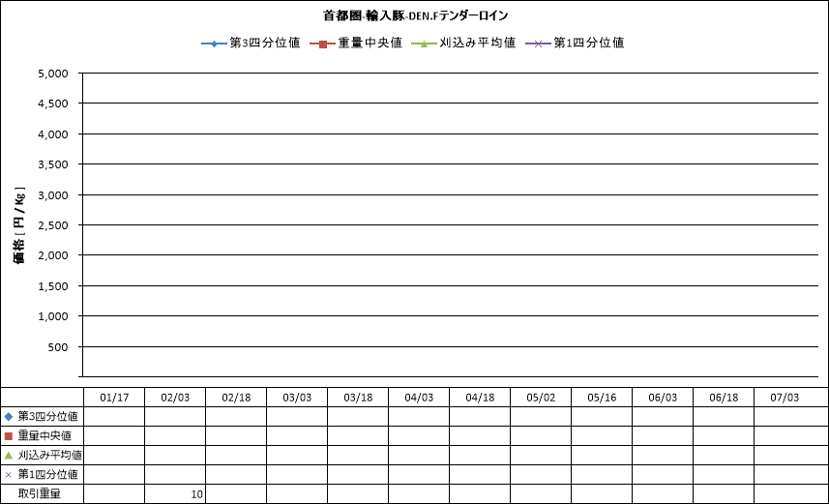Select the 04/18 date column header
829x504 pixels.
pos(480,398)
